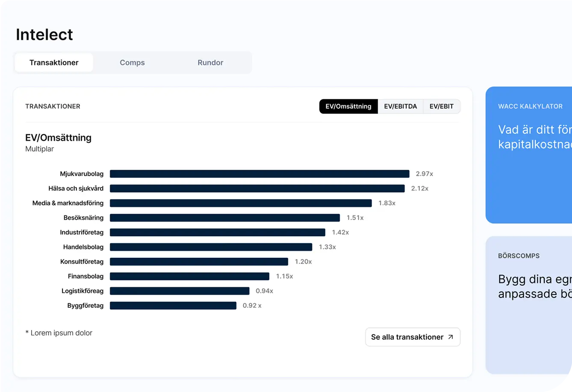Open the WACC Kalkylator card
Screen dimensions: 572x392
click(529, 155)
